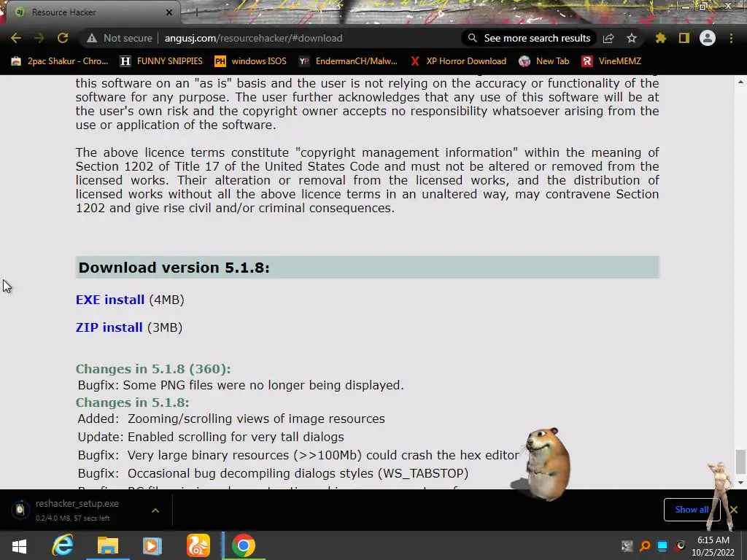Share this page icon
Viewport: 747px width, 560px height.
click(x=608, y=38)
